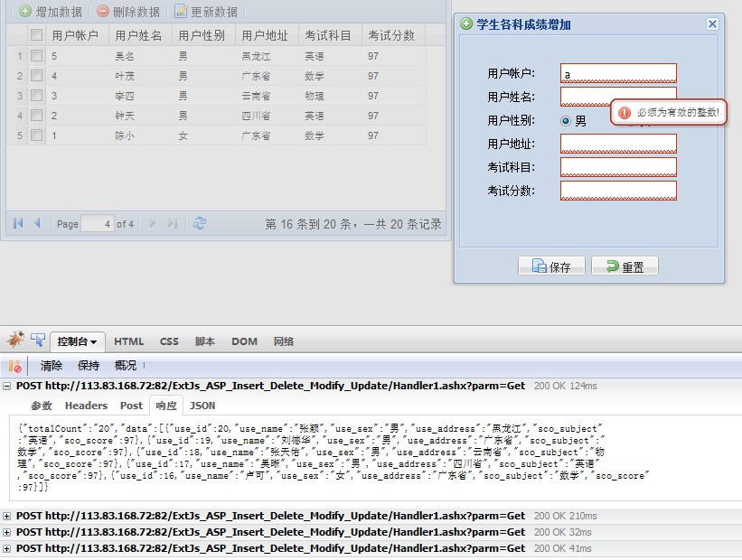Click the 考试分数 input field

coord(618,191)
